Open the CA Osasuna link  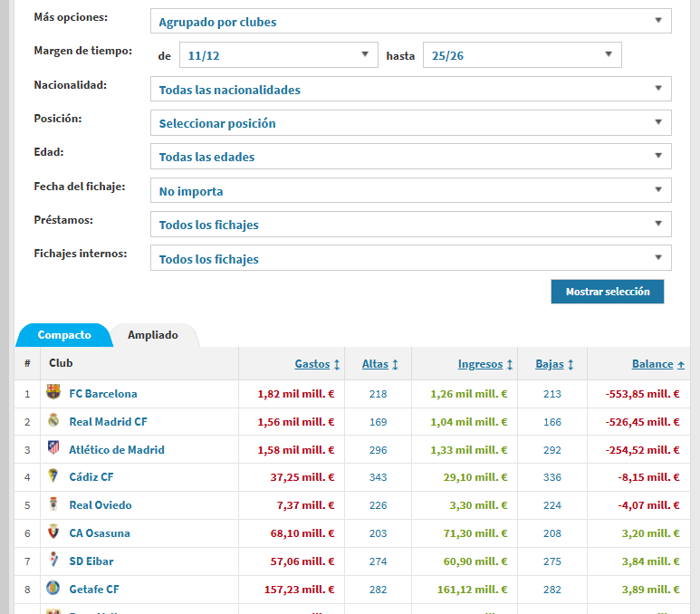[x=100, y=533]
